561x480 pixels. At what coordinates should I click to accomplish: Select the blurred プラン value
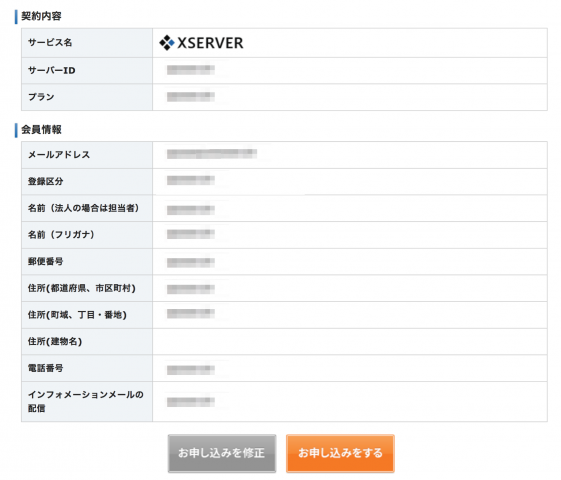point(191,97)
